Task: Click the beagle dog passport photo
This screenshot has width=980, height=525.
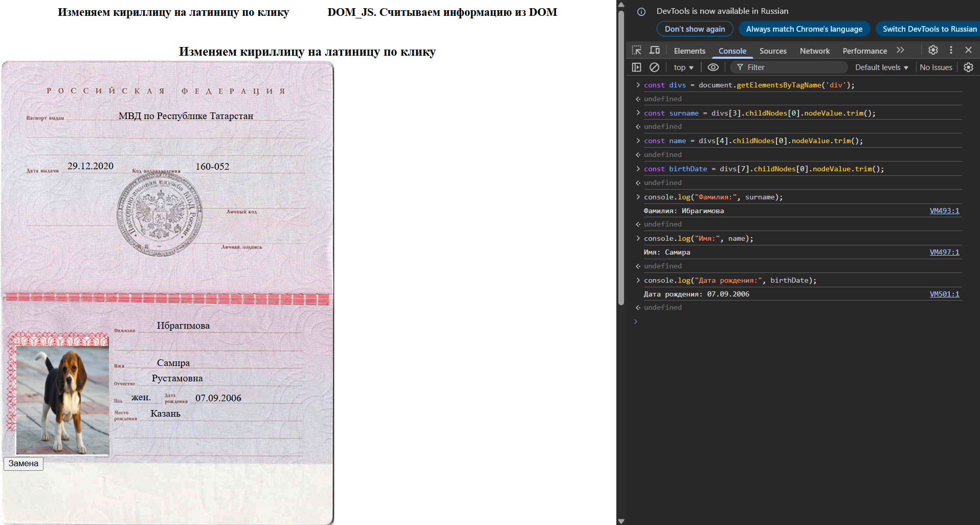Action: (x=62, y=400)
